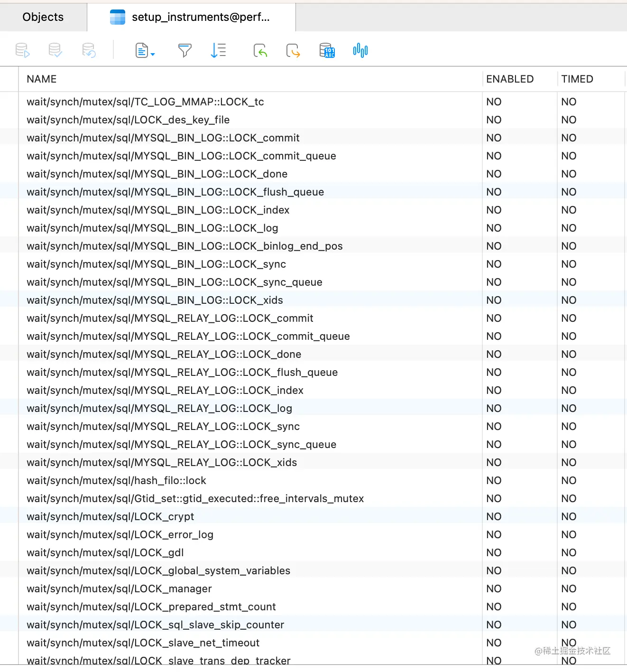Click TIMED value NO for TC_LOG_MMAP::LOCK_tc
The height and width of the screenshot is (672, 627).
pos(569,102)
